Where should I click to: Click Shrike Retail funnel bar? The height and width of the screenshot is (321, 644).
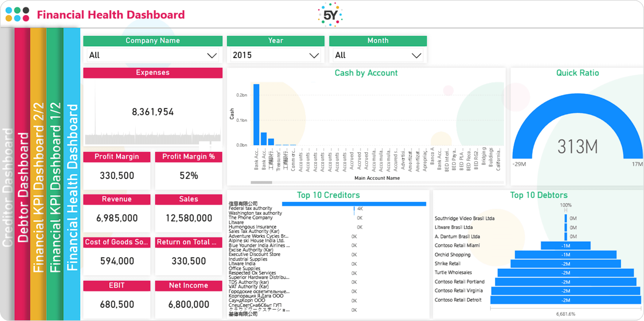[566, 264]
